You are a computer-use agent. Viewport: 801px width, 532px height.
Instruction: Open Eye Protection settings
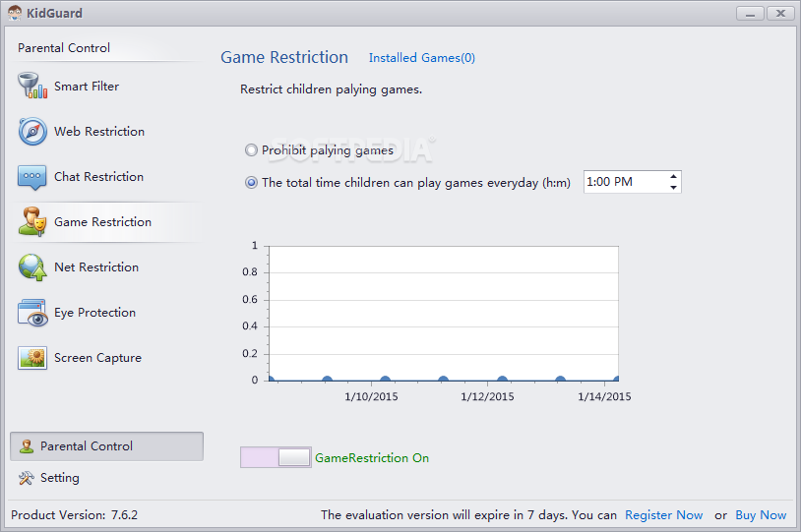coord(95,313)
